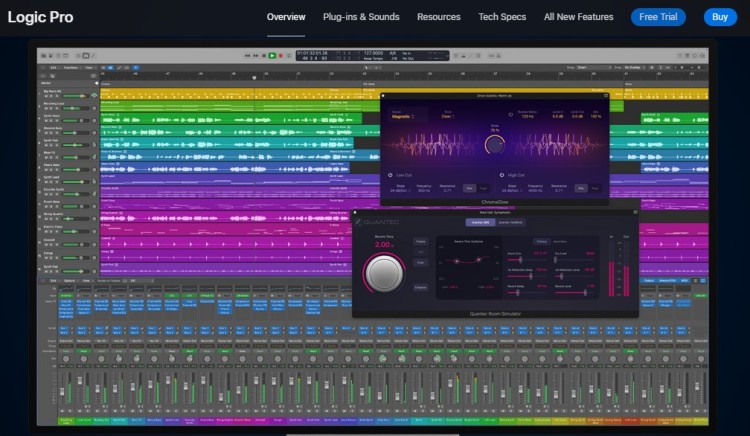
Task: Toggle the ChromaGlow Low Cut power button
Action: (390, 175)
